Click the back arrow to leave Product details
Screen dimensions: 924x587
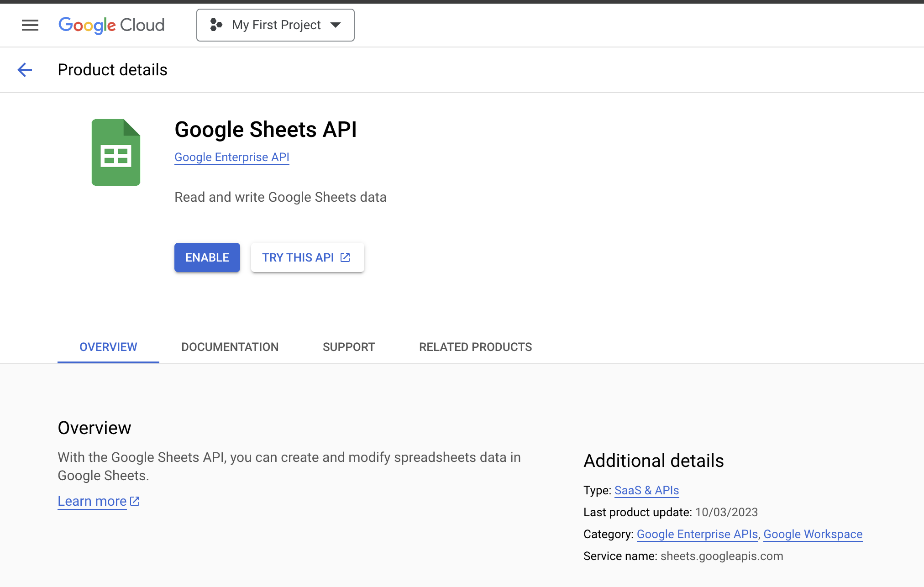click(x=25, y=69)
